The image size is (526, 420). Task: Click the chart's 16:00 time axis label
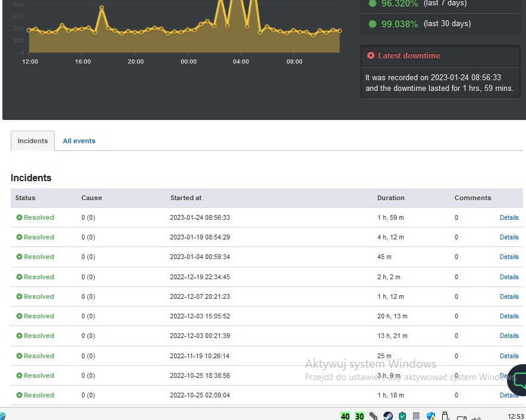point(83,62)
